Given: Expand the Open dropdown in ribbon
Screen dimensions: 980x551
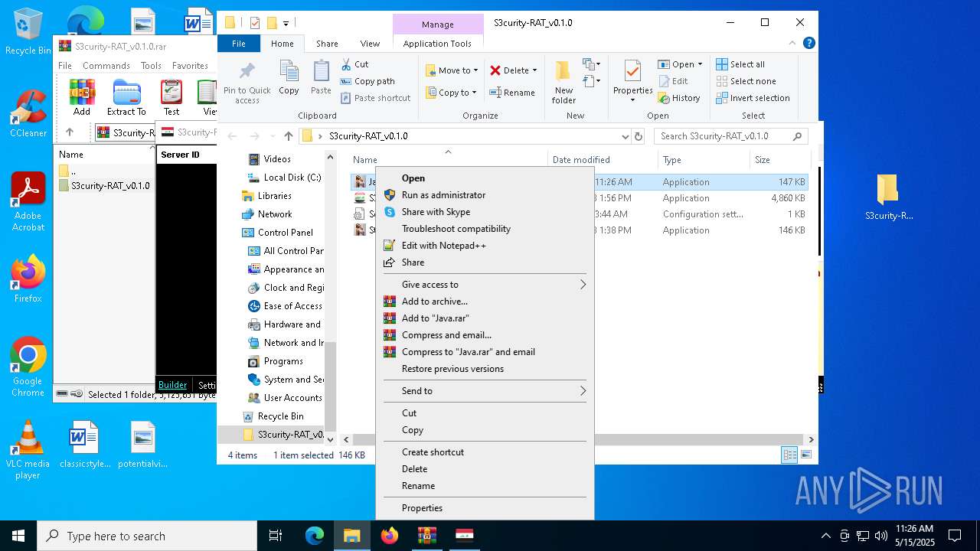Looking at the screenshot, I should coord(700,64).
